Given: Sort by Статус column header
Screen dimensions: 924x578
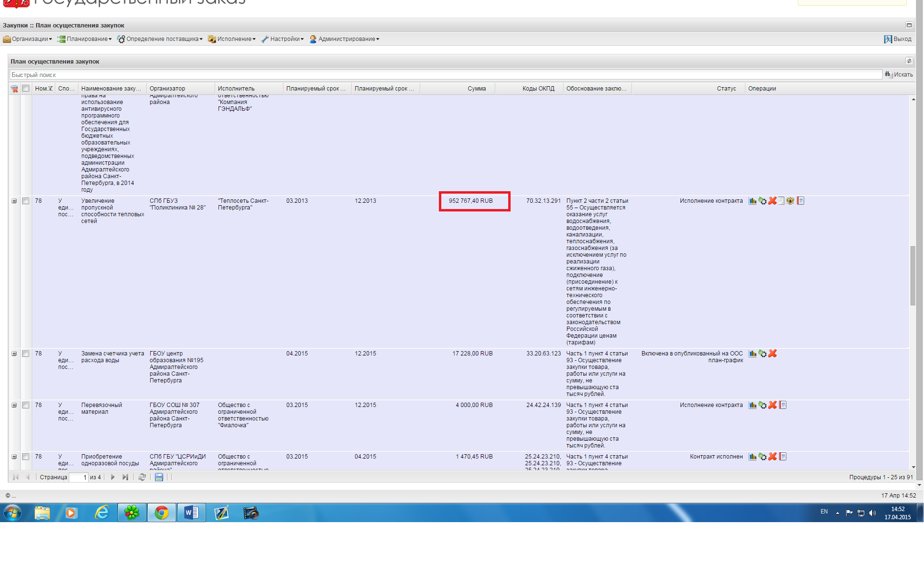Looking at the screenshot, I should pyautogui.click(x=688, y=89).
